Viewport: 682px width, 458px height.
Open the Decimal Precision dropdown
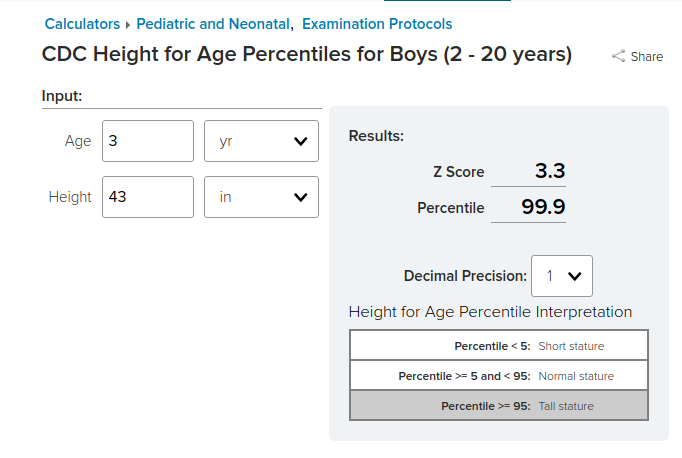point(562,276)
